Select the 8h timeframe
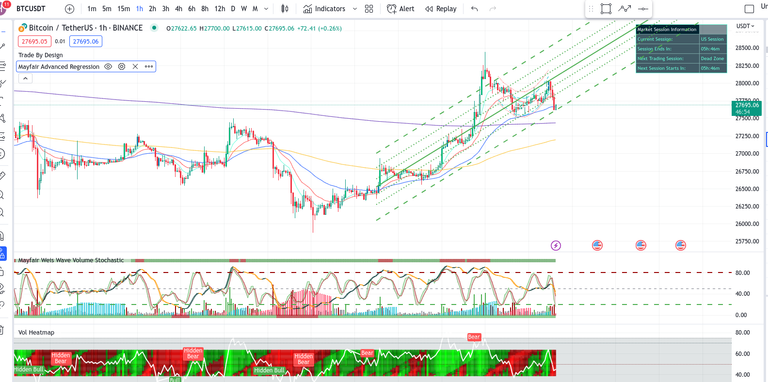The image size is (768, 382). tap(205, 9)
